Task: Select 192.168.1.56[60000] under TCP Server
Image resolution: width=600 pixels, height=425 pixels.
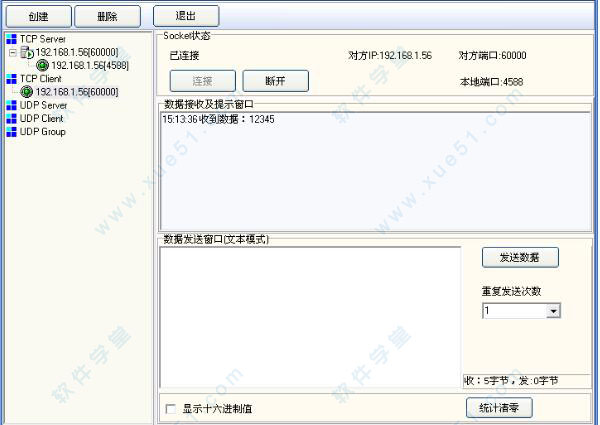Action: [x=77, y=52]
